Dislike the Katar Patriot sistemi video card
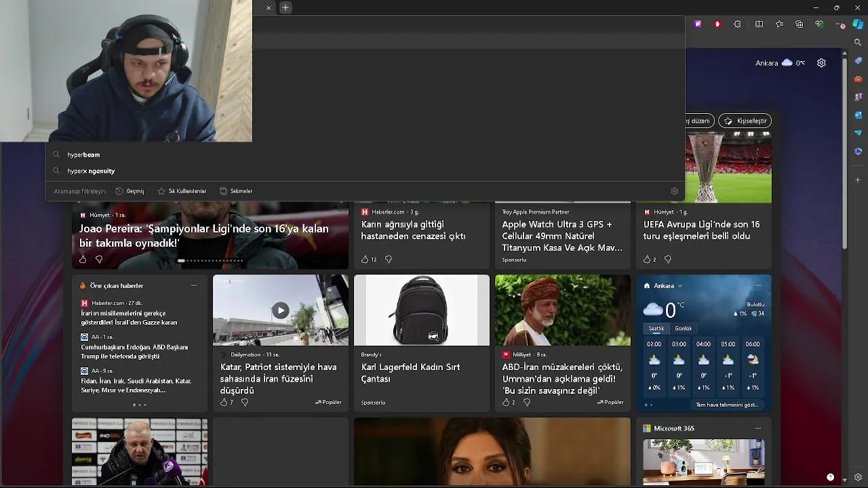Image resolution: width=868 pixels, height=488 pixels. [245, 403]
